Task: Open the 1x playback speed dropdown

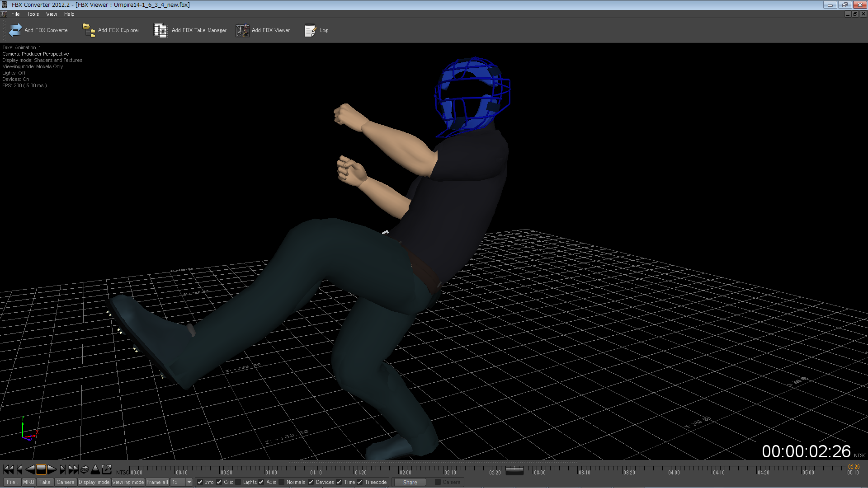Action: coord(182,482)
